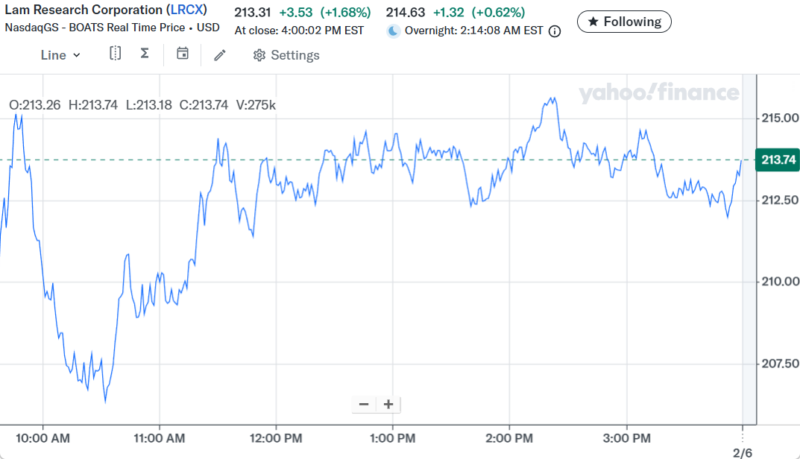Viewport: 800px width, 459px height.
Task: Click the Yahoo Finance watermark logo
Action: pos(658,93)
